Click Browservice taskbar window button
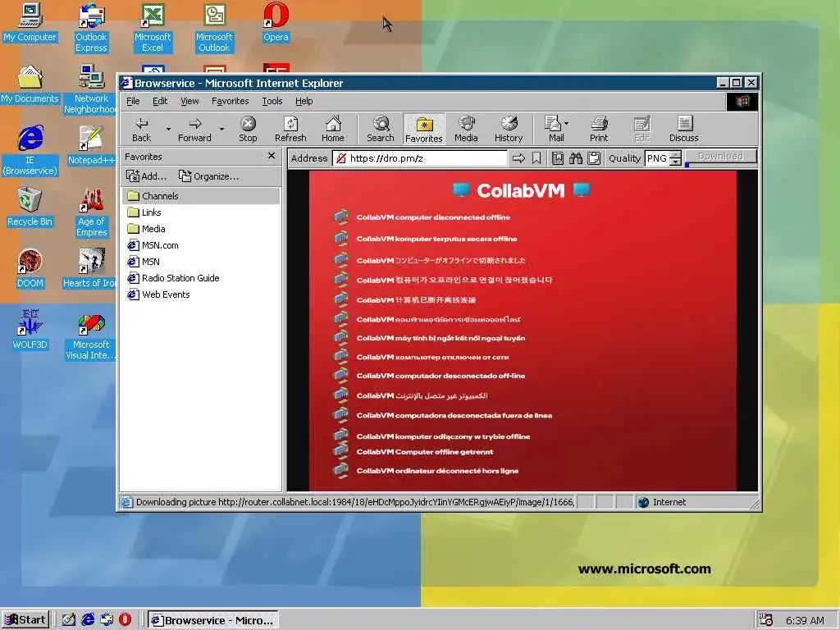Image resolution: width=840 pixels, height=630 pixels. coord(212,620)
